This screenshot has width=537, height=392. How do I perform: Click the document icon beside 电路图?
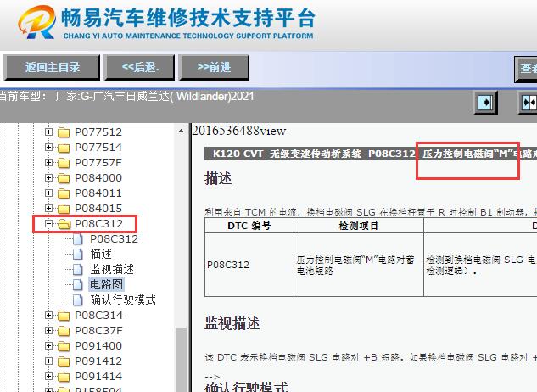[78, 285]
